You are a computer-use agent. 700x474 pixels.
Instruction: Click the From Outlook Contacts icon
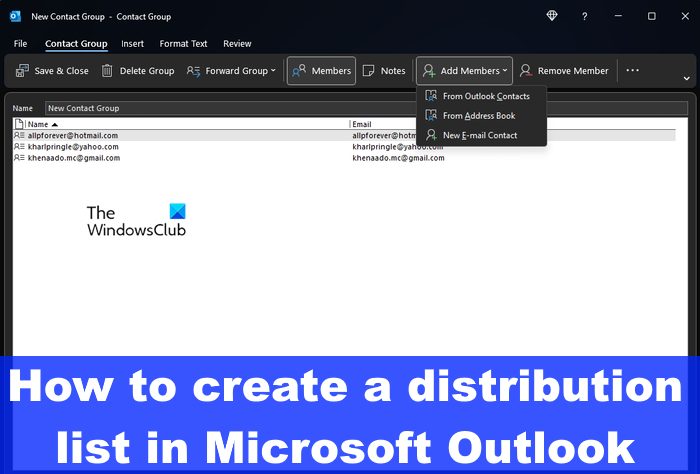(431, 96)
